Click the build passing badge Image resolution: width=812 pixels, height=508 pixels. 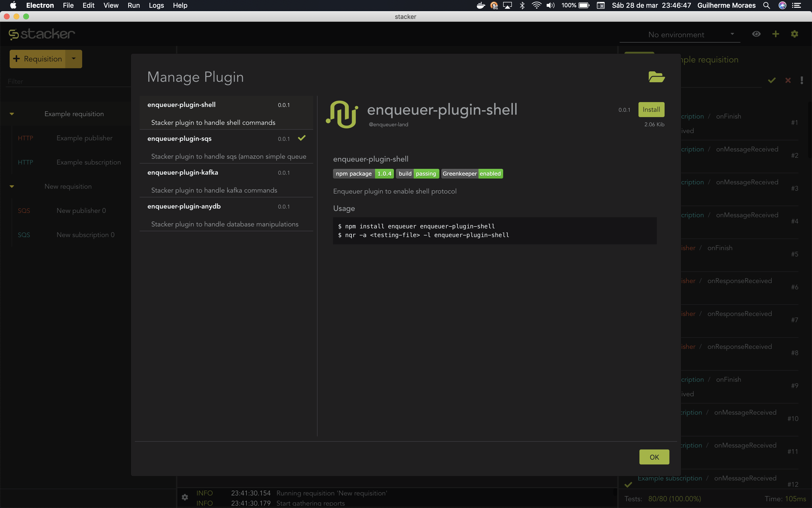click(x=417, y=174)
